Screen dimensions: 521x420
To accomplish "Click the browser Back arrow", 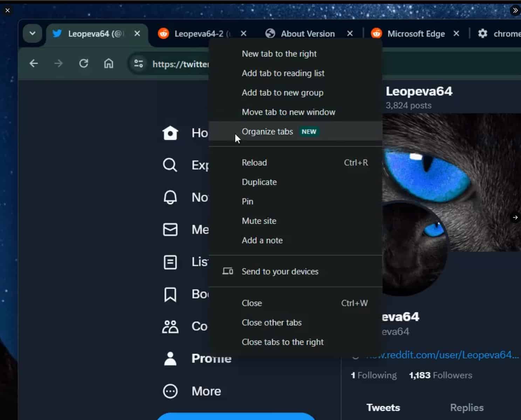I will point(34,64).
